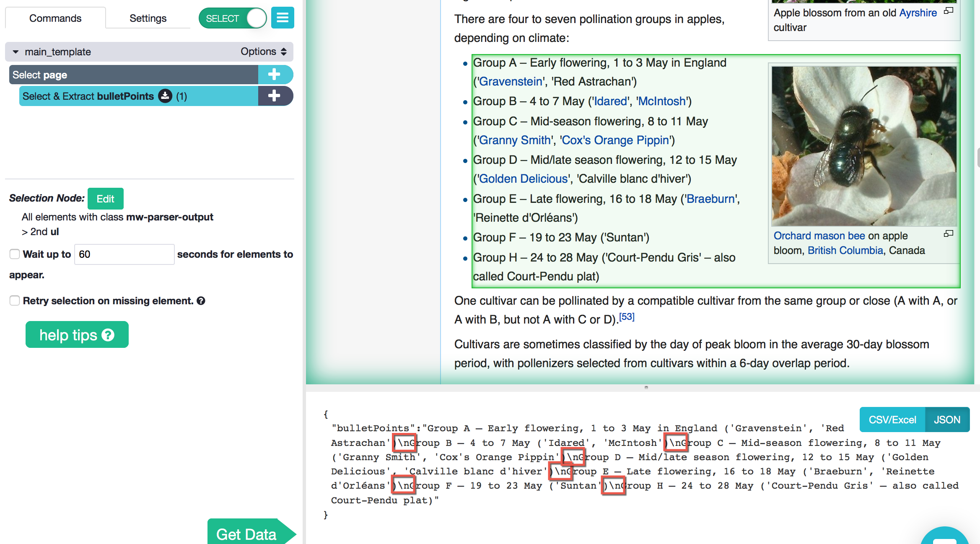980x544 pixels.
Task: Add command to Select page with plus
Action: click(275, 75)
